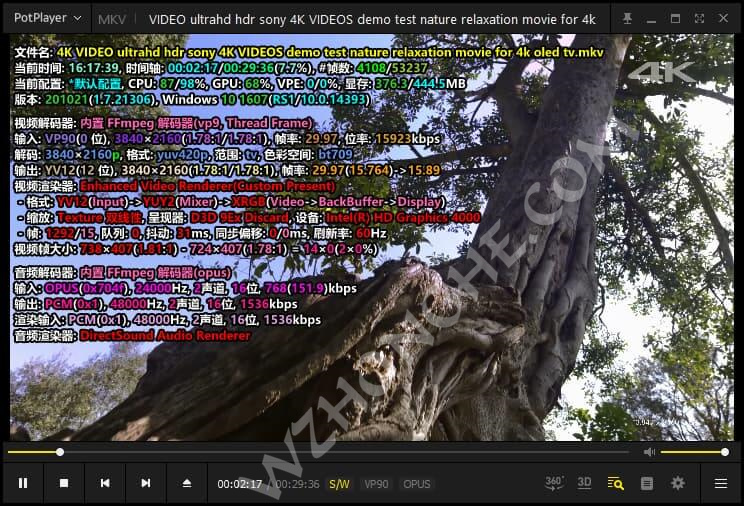Screen dimensions: 744x506
Task: Open the hamburger menu in control bar
Action: tap(720, 484)
